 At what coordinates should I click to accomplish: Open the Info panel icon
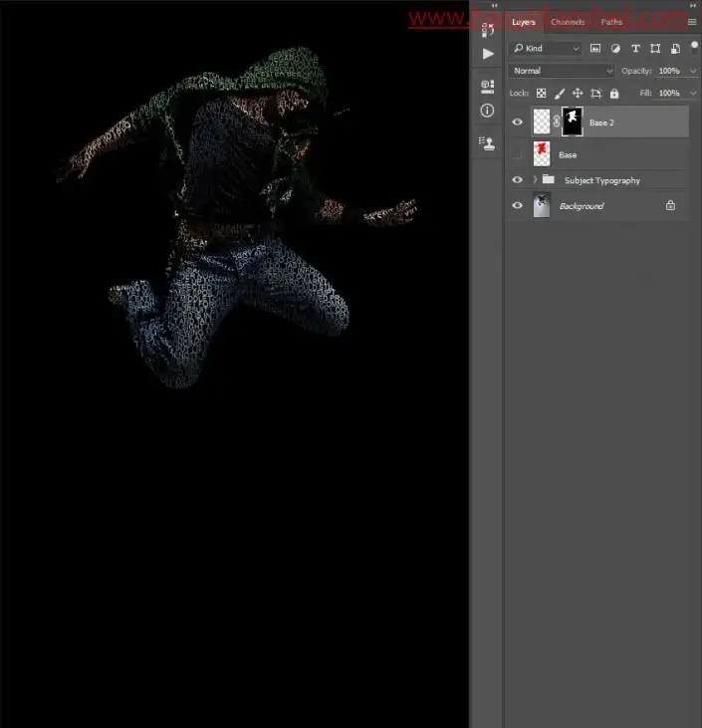488,111
